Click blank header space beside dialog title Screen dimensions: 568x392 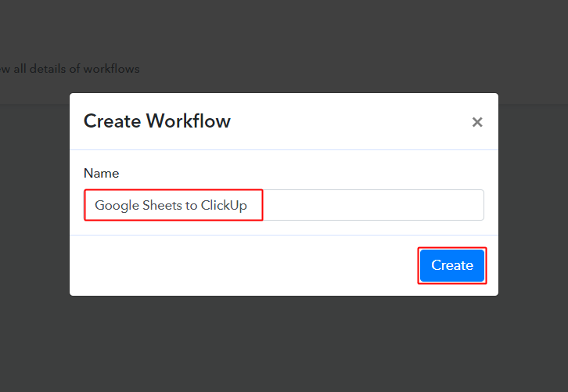pos(352,121)
